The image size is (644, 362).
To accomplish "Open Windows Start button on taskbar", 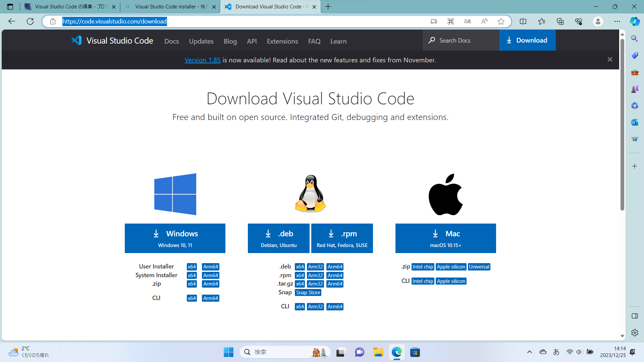I will point(228,352).
